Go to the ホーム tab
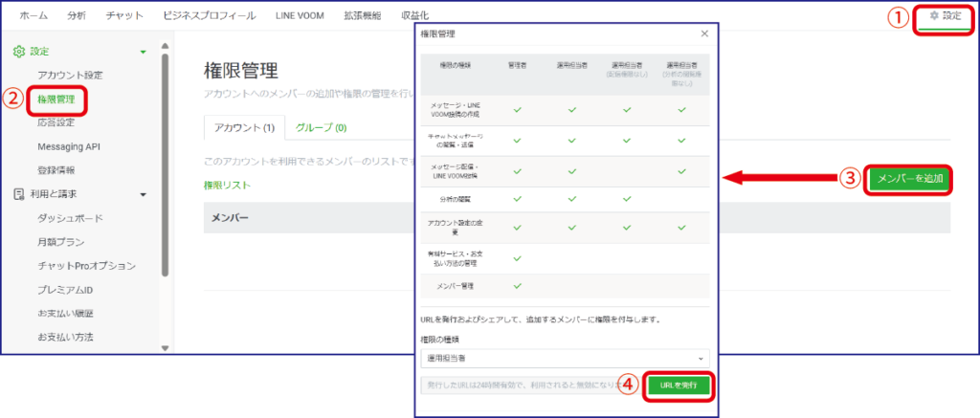 pyautogui.click(x=33, y=15)
